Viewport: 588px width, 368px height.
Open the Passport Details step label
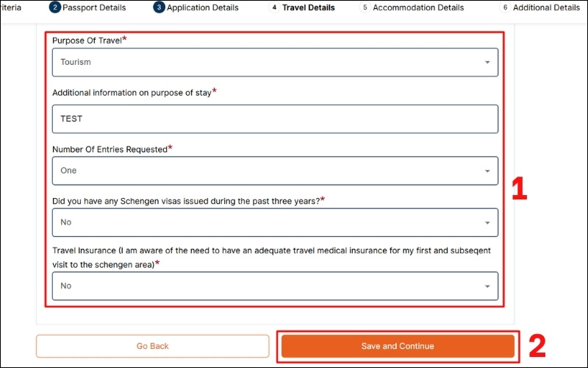click(94, 8)
